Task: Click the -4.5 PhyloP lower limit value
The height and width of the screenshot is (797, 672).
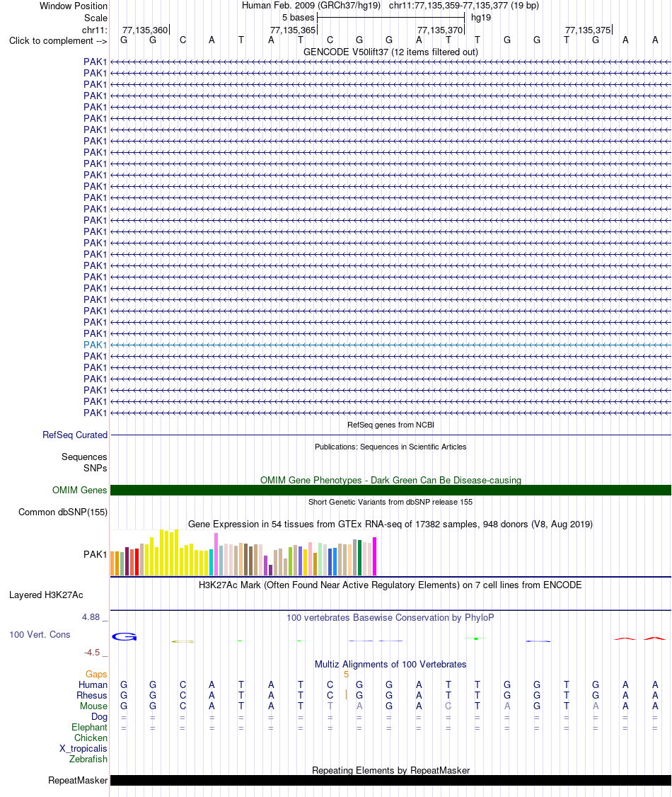Action: click(92, 652)
